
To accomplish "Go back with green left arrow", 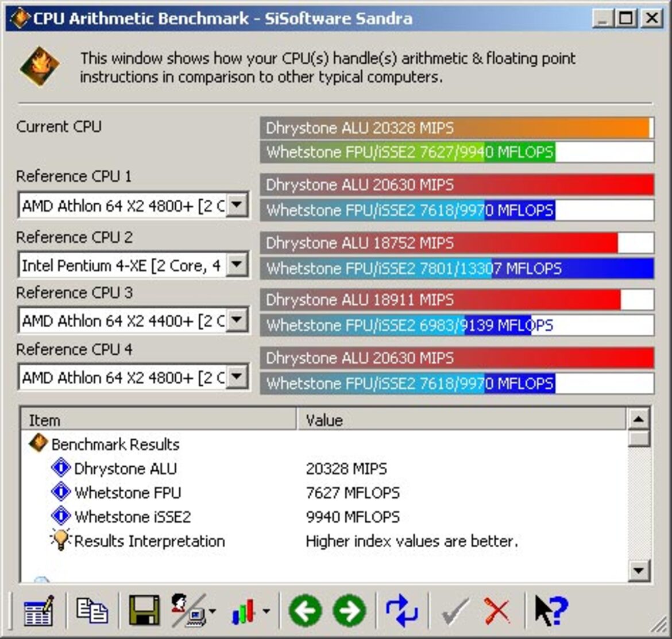I will click(x=305, y=610).
